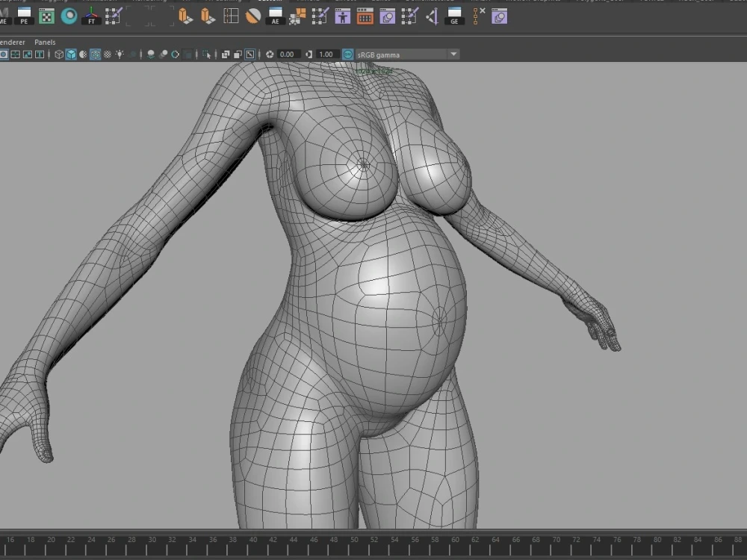
Task: Enable wireframe display cube icon
Action: point(59,55)
